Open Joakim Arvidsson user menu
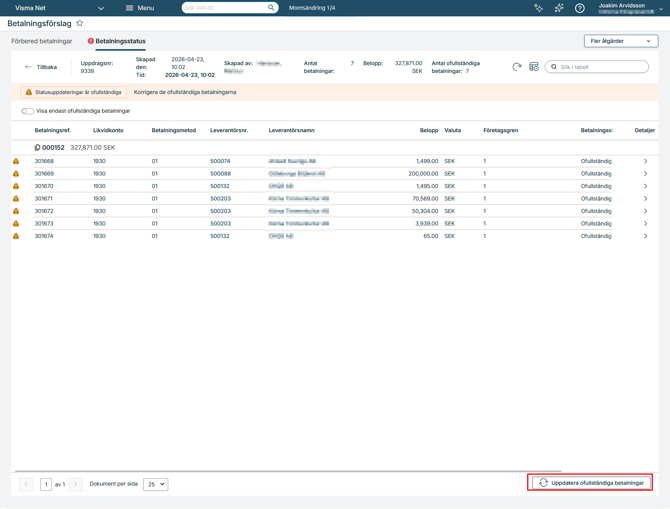670x509 pixels. click(630, 8)
